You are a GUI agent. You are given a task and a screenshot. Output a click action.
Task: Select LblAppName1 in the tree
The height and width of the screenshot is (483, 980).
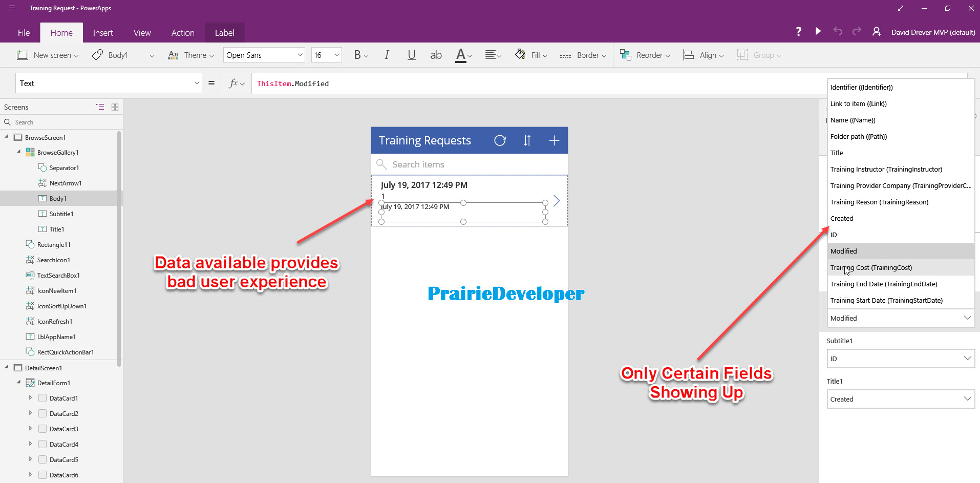(x=56, y=337)
